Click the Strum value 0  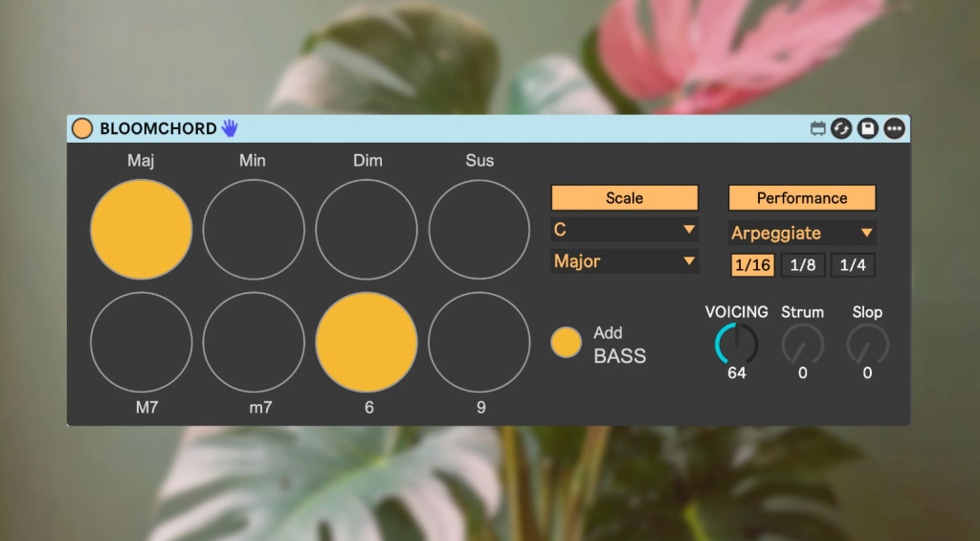pos(803,373)
